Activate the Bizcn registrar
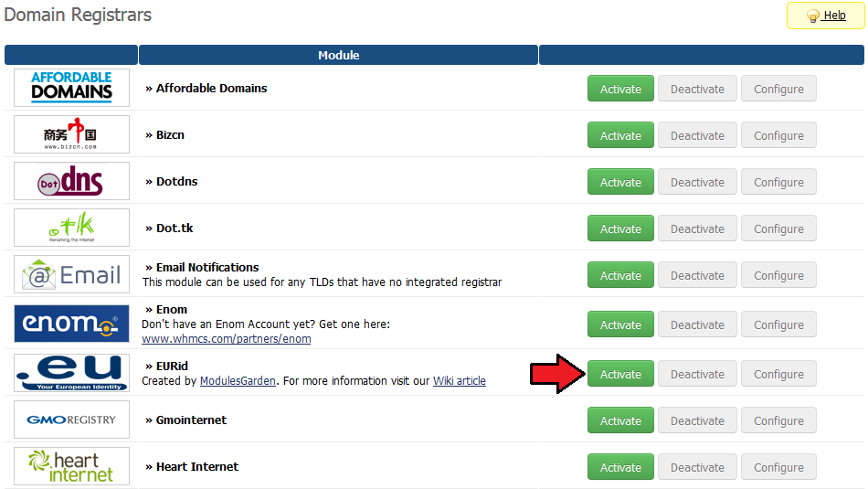Viewport: 868px width, 489px height. pos(620,135)
